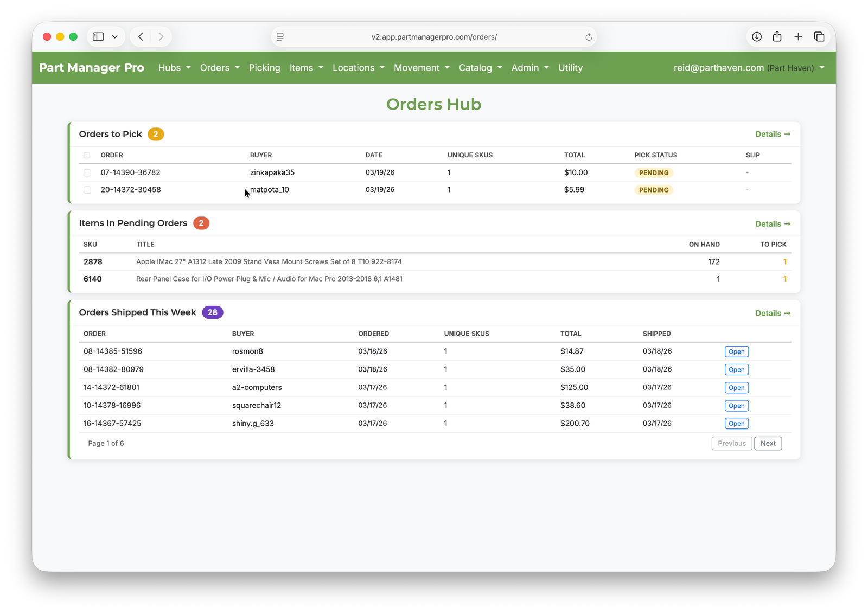Click the Page 1 of 6 indicator

106,443
